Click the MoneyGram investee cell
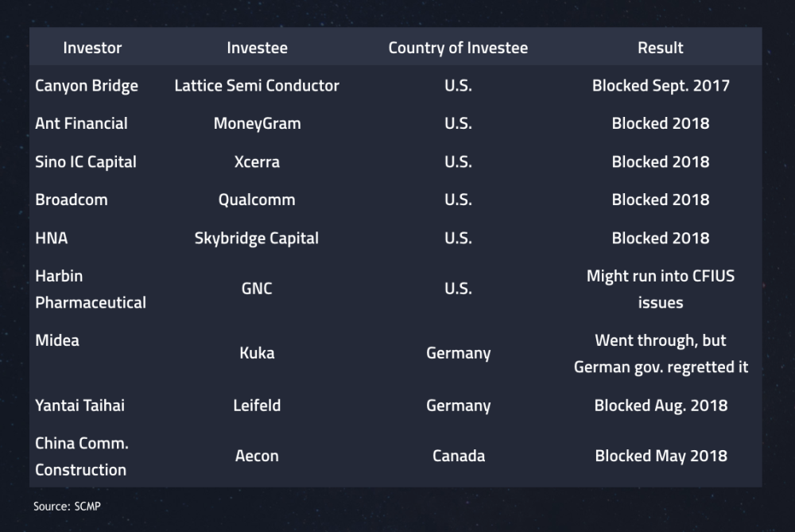Viewport: 795px width, 532px height. point(257,124)
